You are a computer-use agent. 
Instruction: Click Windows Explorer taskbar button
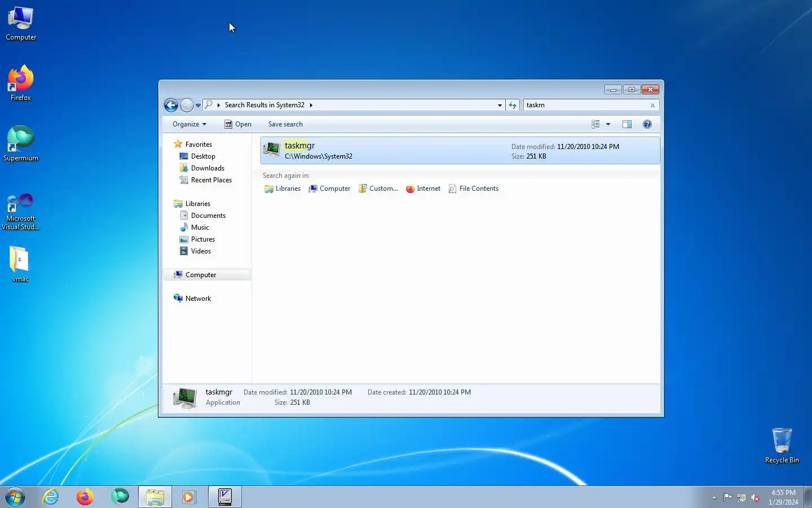coord(155,497)
